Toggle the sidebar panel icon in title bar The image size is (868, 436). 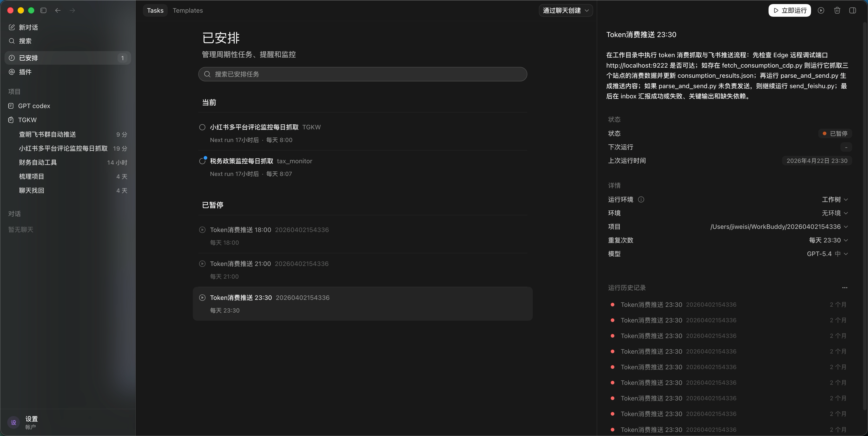[x=43, y=10]
